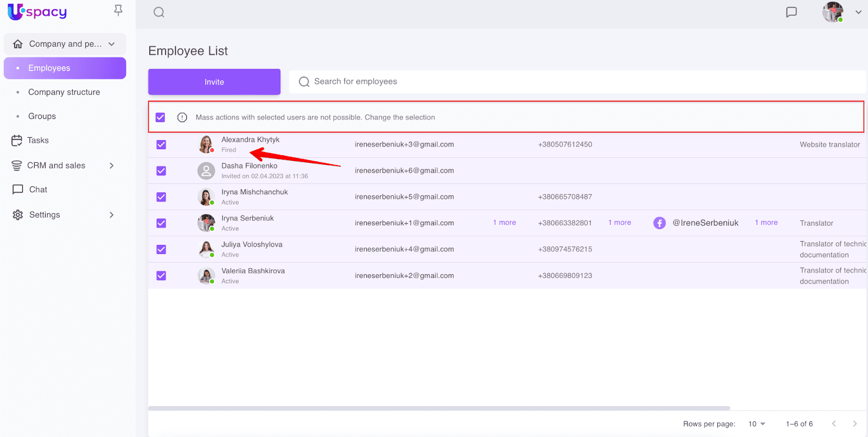Uncheck the select-all employees checkbox
This screenshot has width=868, height=437.
161,117
